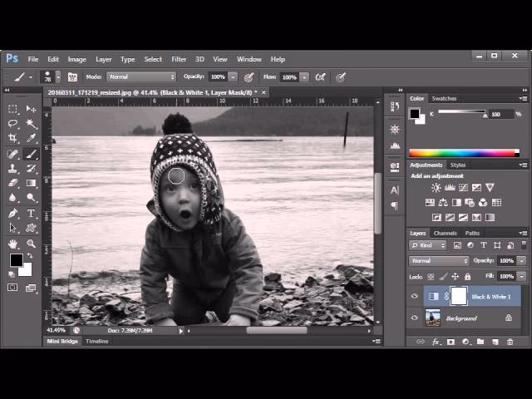532x399 pixels.
Task: Open the File menu
Action: [33, 59]
